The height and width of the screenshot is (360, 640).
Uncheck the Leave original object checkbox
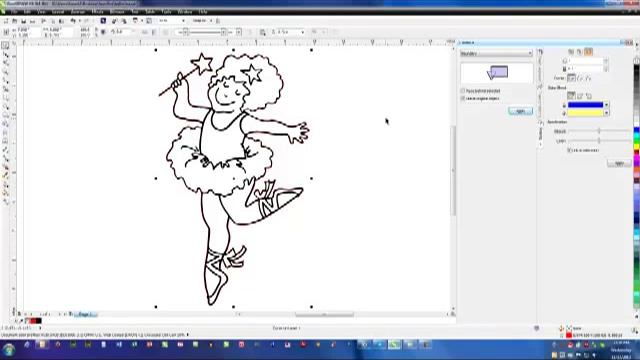pos(463,99)
